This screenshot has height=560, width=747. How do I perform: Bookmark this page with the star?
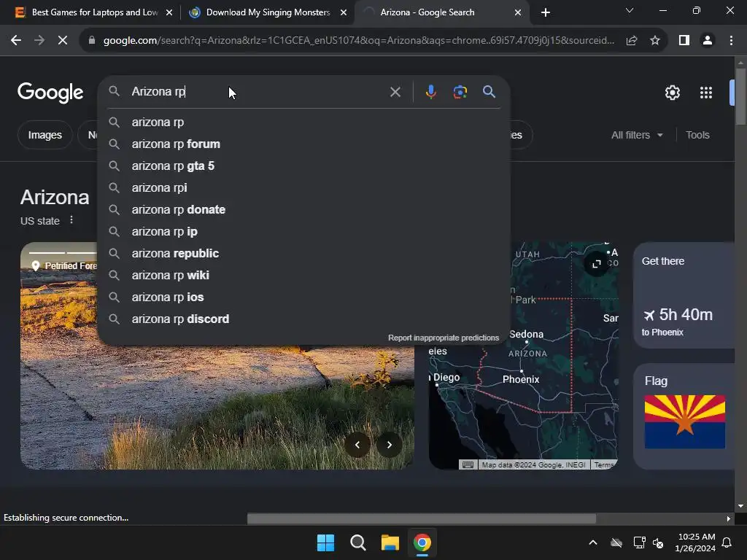655,41
